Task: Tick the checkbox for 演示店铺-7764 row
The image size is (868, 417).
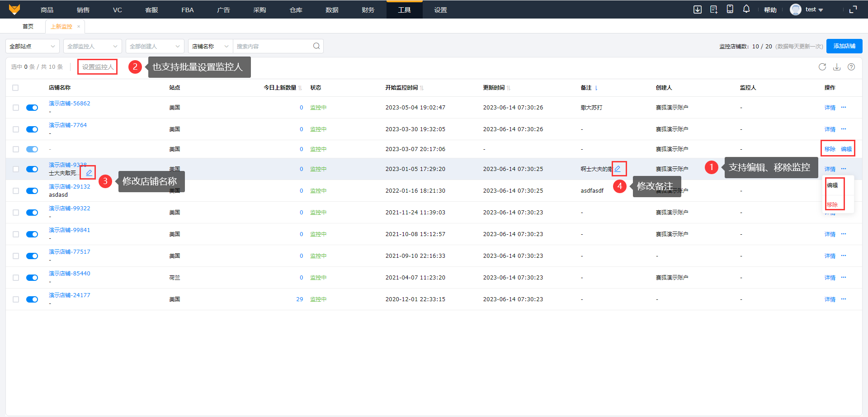Action: click(x=16, y=129)
